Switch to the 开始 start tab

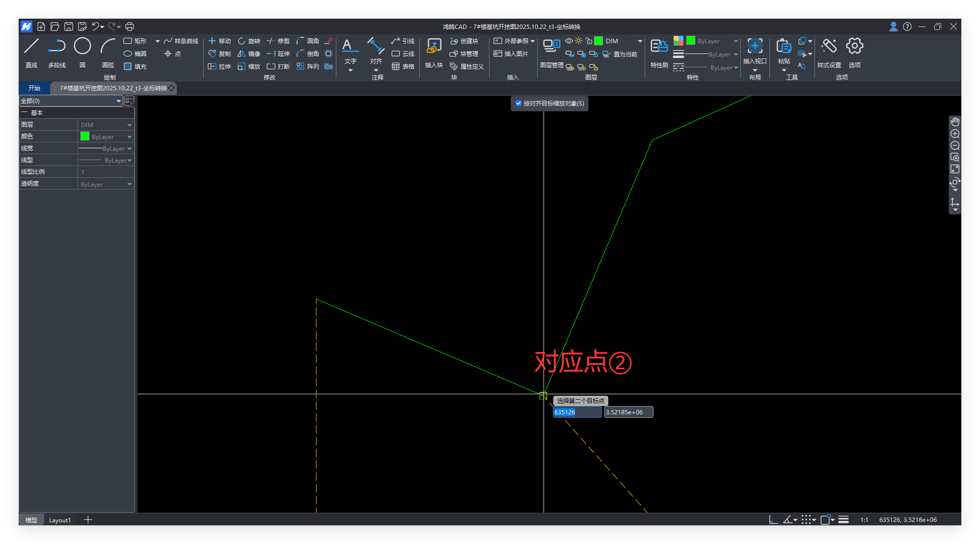coord(34,88)
